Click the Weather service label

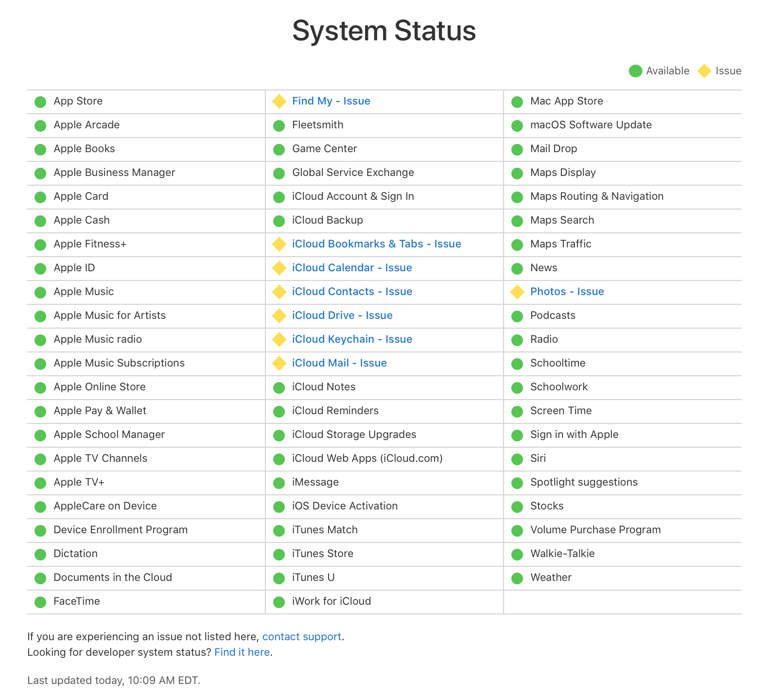551,577
